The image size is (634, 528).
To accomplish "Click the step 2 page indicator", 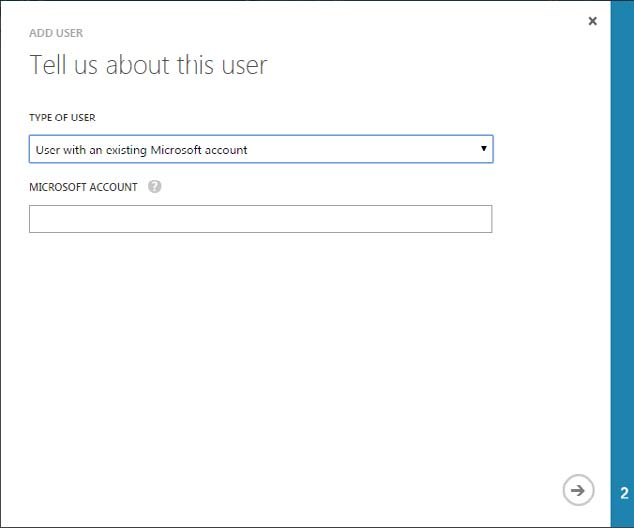I will click(x=623, y=493).
